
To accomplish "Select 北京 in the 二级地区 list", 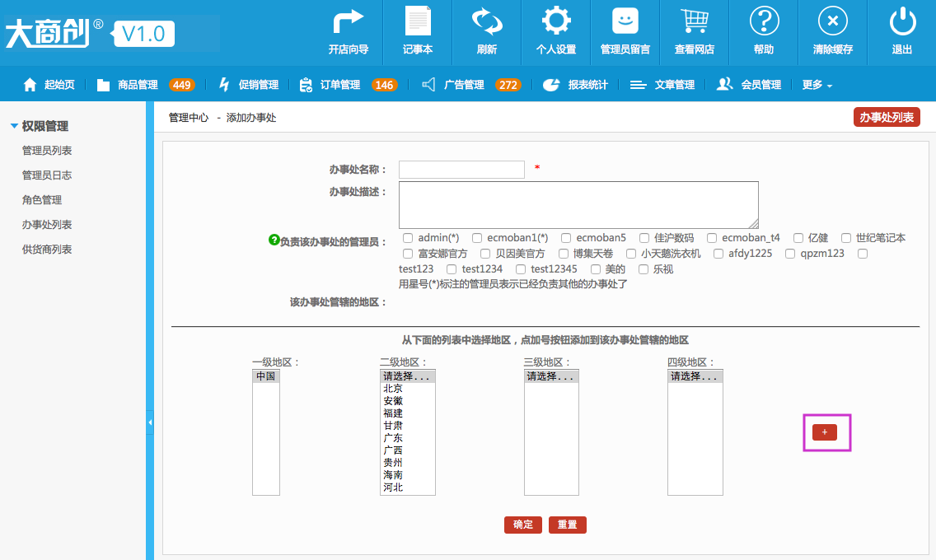I will pos(407,388).
